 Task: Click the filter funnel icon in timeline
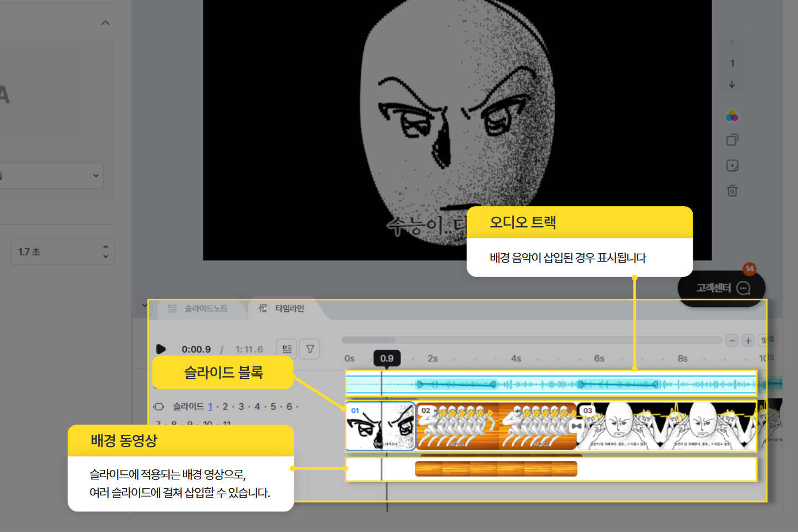[310, 349]
